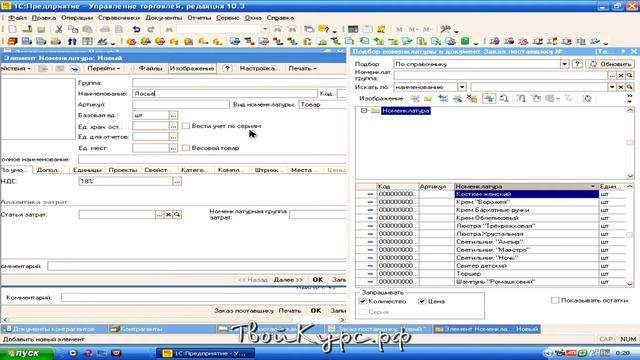Focus the Артикул input field
Viewport: 640px width, 360px height.
click(x=181, y=104)
